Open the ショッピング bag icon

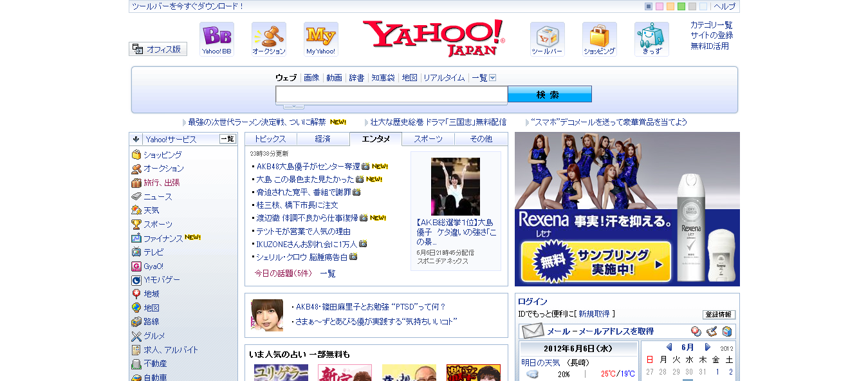(599, 39)
